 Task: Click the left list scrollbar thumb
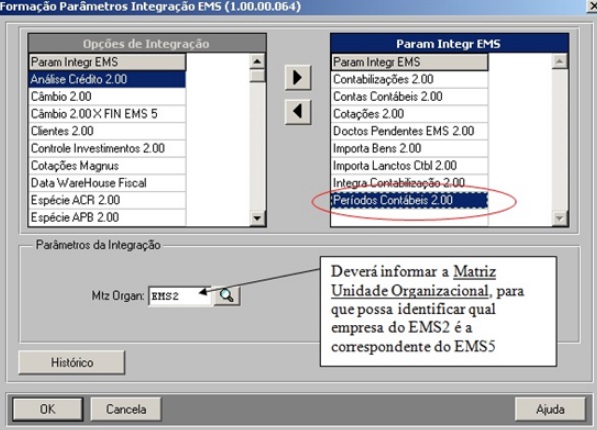click(258, 75)
